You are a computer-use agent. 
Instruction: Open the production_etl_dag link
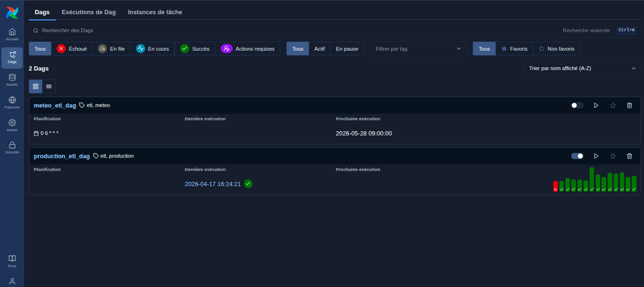click(x=62, y=156)
